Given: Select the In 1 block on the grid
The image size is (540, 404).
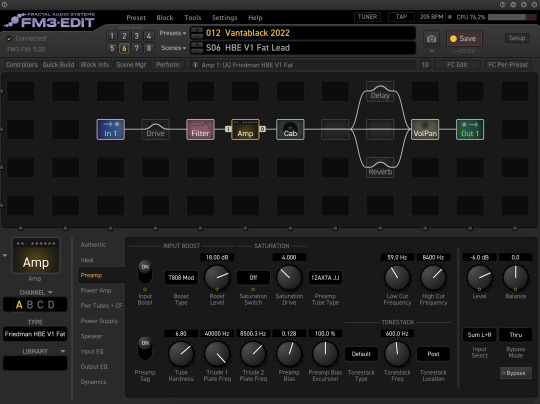Looking at the screenshot, I should click(x=111, y=130).
